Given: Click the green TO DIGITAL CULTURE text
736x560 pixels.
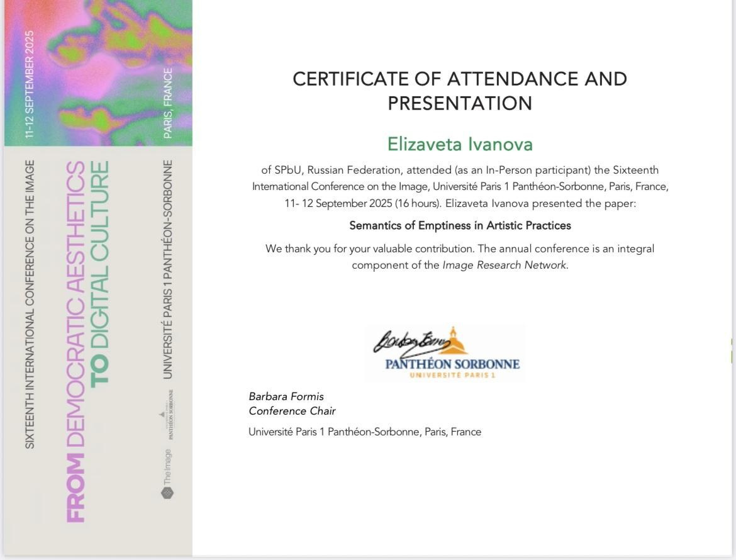Looking at the screenshot, I should [100, 274].
